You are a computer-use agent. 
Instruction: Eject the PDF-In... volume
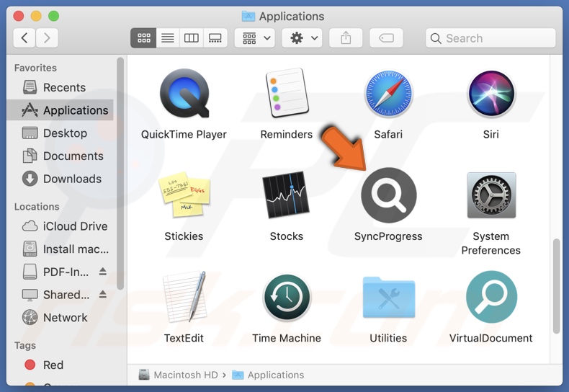[x=103, y=272]
